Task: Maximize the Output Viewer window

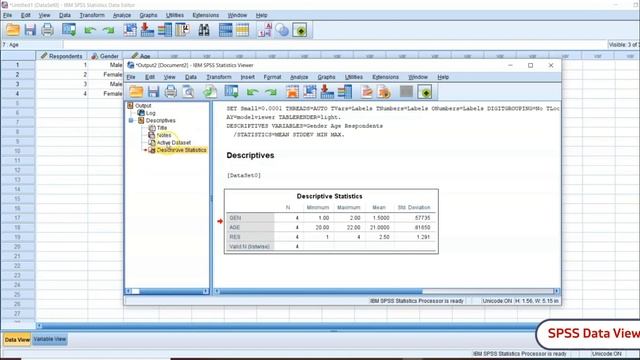Action: pos(530,65)
